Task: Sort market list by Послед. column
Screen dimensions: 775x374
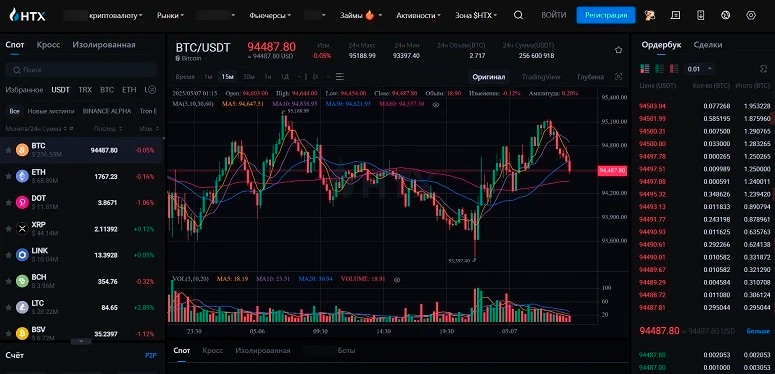Action: click(108, 129)
